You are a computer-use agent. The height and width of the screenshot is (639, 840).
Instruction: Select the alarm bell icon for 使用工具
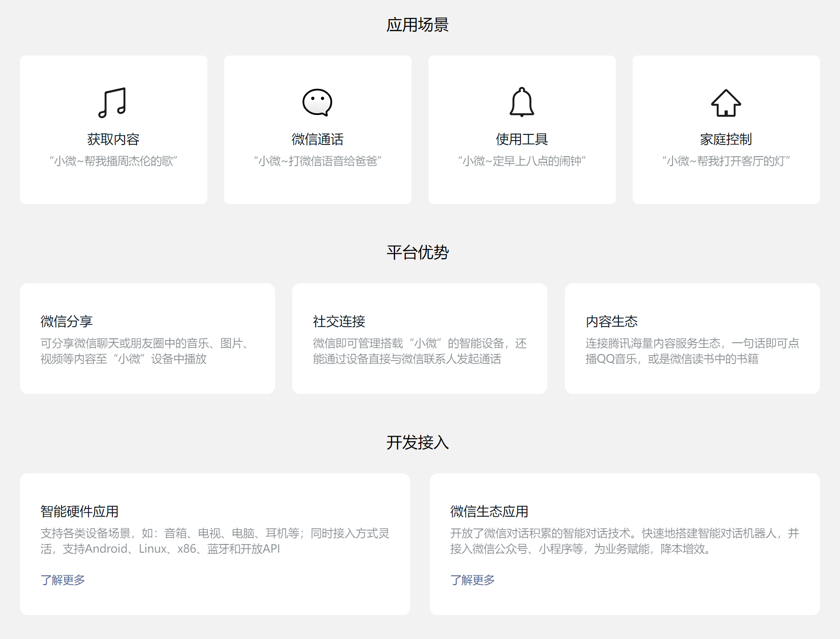point(521,103)
